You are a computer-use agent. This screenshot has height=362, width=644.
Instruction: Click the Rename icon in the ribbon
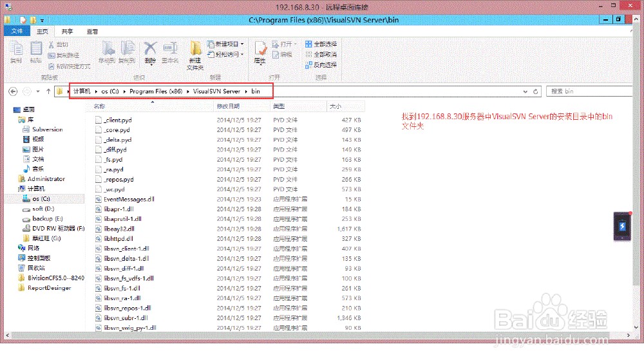[170, 48]
